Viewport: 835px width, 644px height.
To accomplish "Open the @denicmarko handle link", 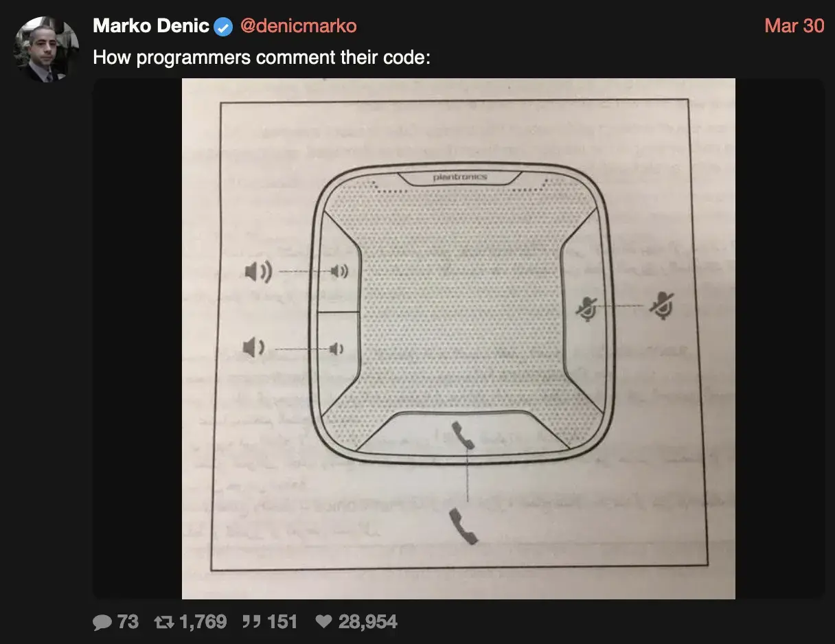I will pyautogui.click(x=297, y=26).
